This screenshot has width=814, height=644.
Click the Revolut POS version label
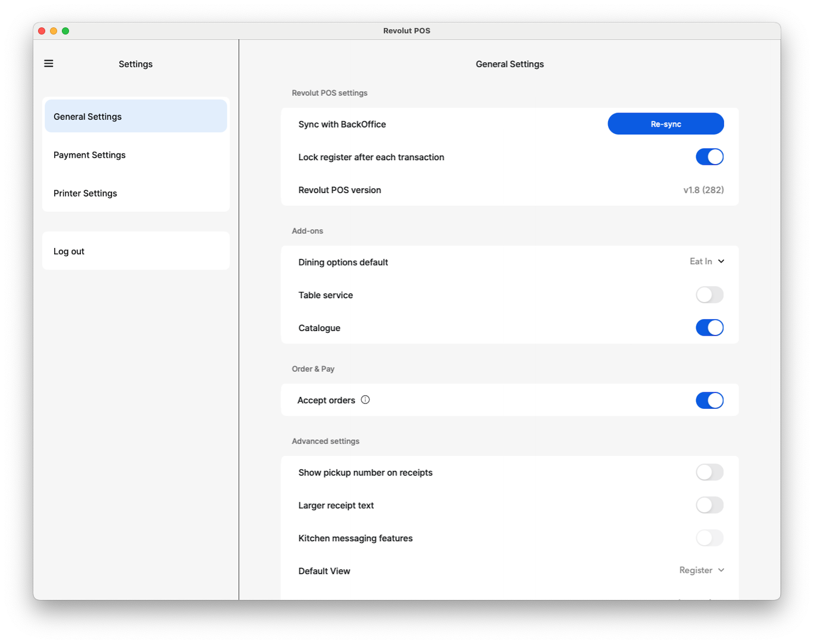340,190
